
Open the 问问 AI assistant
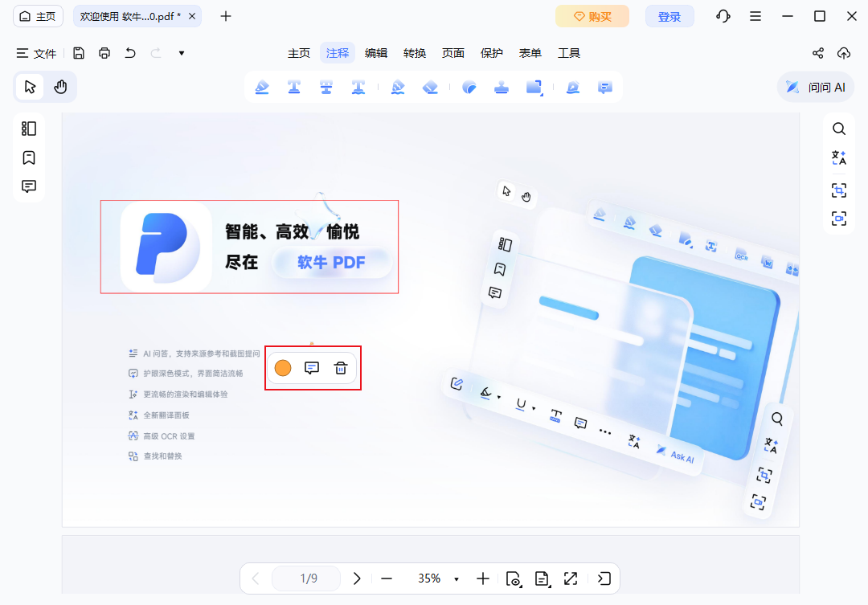point(816,87)
